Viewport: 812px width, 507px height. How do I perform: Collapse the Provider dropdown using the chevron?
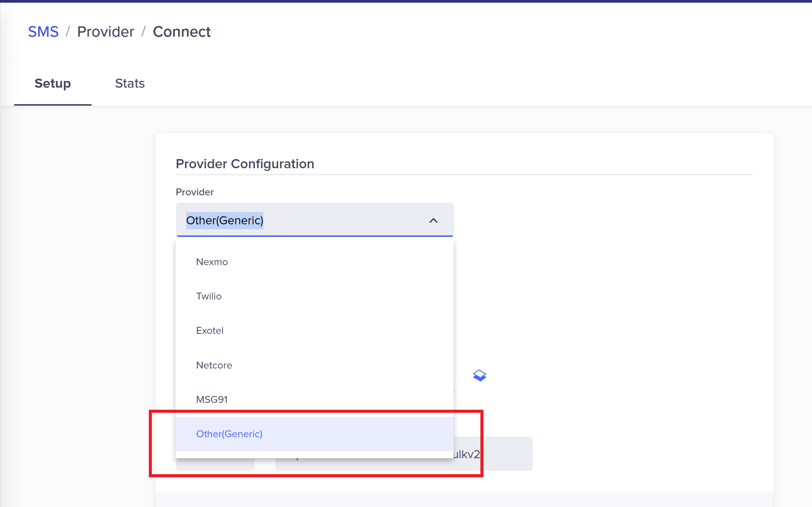tap(433, 221)
